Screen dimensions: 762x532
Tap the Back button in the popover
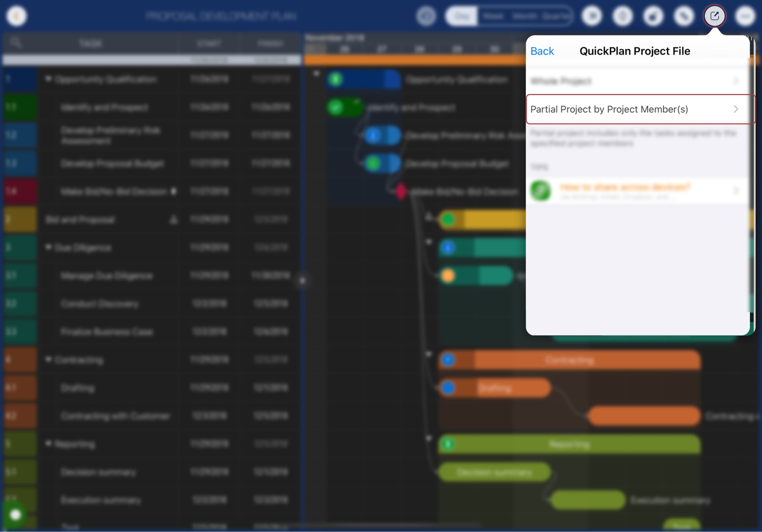pyautogui.click(x=542, y=51)
